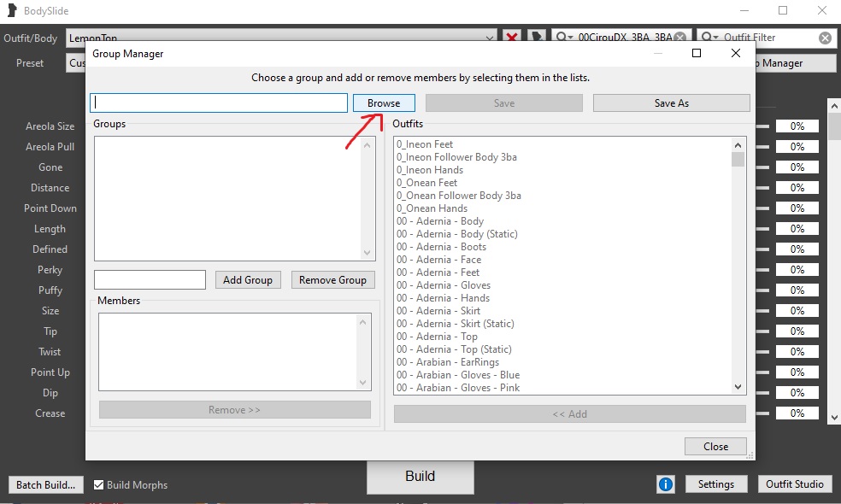The height and width of the screenshot is (504, 841).
Task: Click the Add Group button
Action: [x=247, y=279]
